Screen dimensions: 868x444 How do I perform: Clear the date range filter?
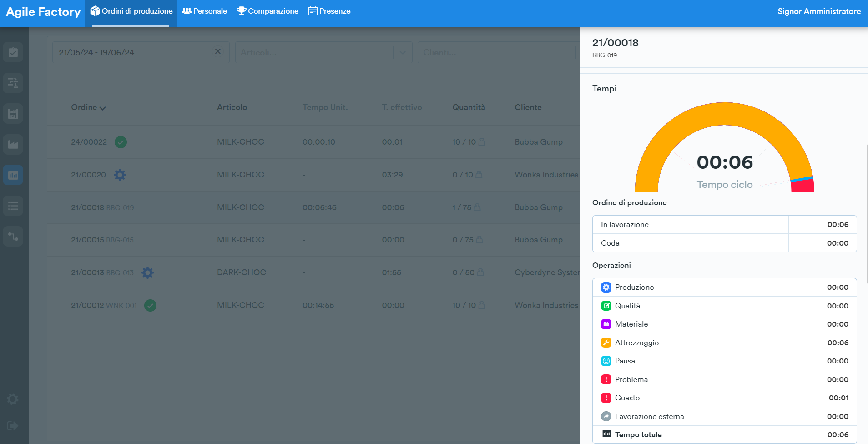tap(218, 51)
